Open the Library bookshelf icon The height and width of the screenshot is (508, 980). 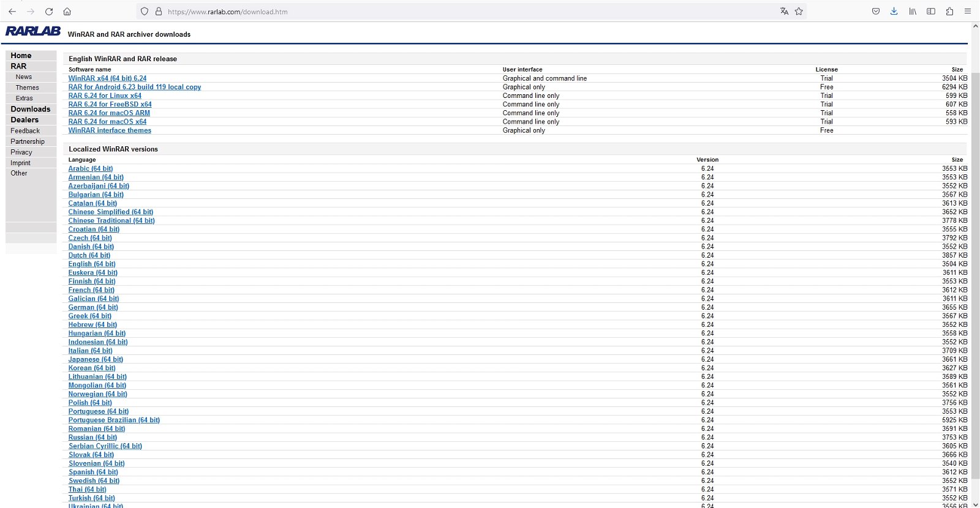pyautogui.click(x=913, y=12)
